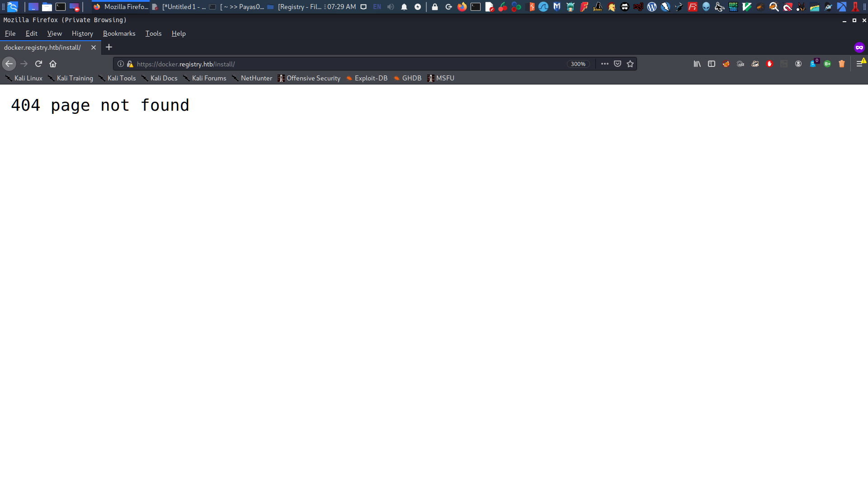868x488 pixels.
Task: Bookmark this page with the star icon
Action: (x=630, y=64)
